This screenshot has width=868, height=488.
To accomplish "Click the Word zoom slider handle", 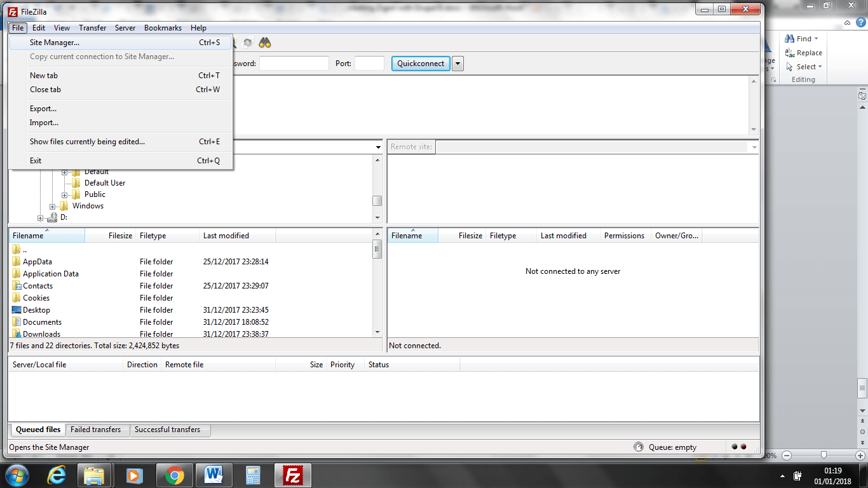I will coord(824,455).
